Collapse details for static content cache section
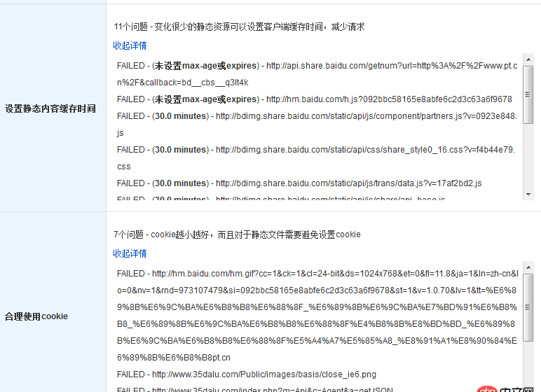 [130, 45]
